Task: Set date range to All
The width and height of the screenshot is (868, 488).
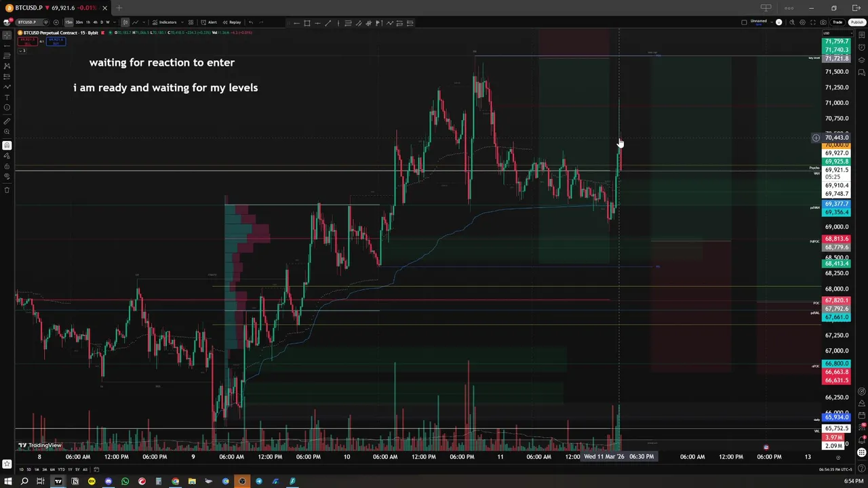Action: click(85, 470)
